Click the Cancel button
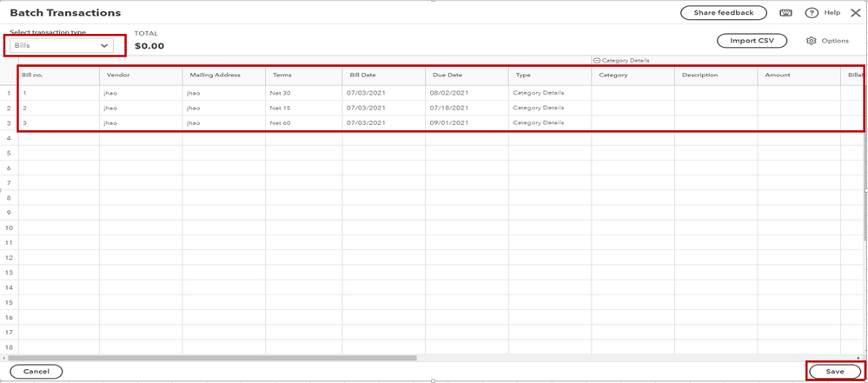This screenshot has height=383, width=868. tap(36, 372)
